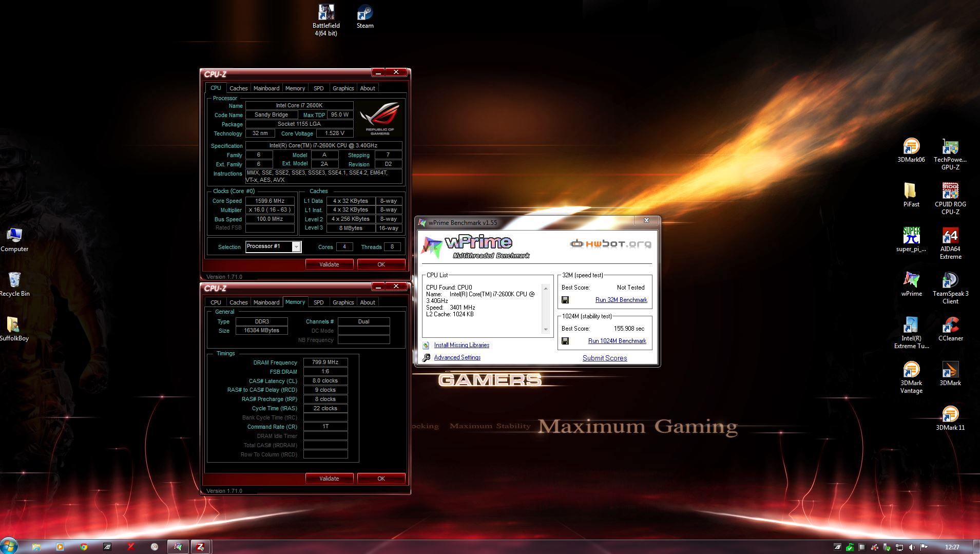The width and height of the screenshot is (980, 554).
Task: Open About tab in the processor CPU-Z window
Action: click(368, 88)
